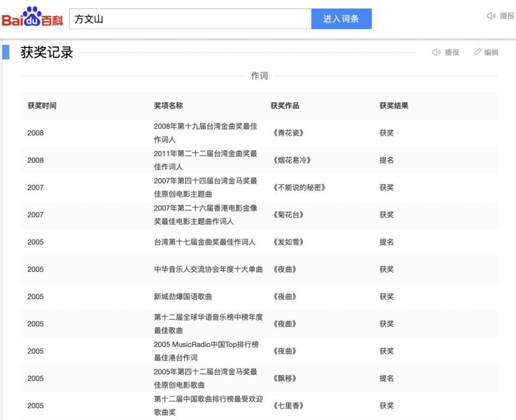The height and width of the screenshot is (420, 516).
Task: Click year 2005 in the 《发如雪》 row
Action: (36, 243)
